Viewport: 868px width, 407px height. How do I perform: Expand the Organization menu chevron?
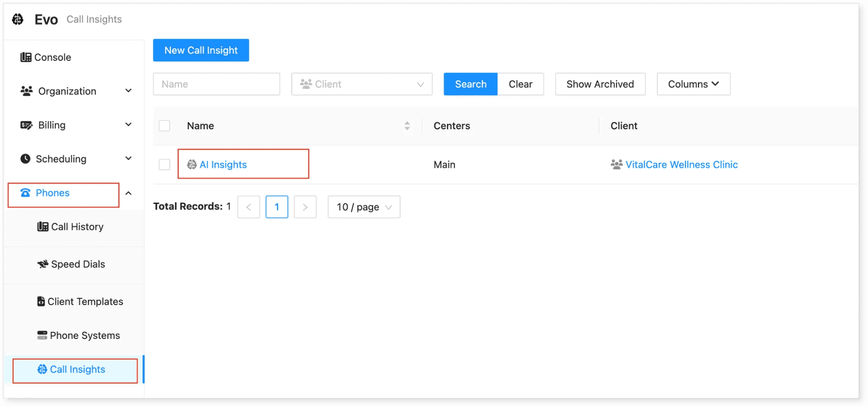pyautogui.click(x=128, y=91)
